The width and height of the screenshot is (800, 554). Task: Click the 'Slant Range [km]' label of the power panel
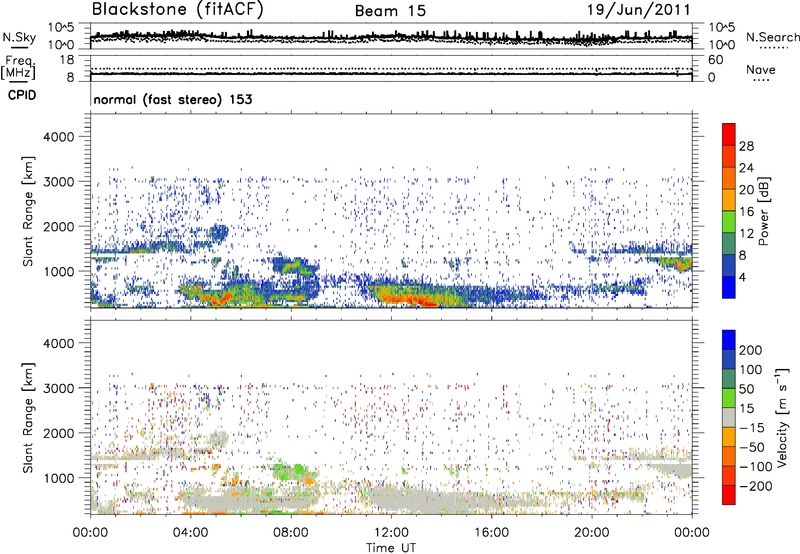pyautogui.click(x=28, y=211)
